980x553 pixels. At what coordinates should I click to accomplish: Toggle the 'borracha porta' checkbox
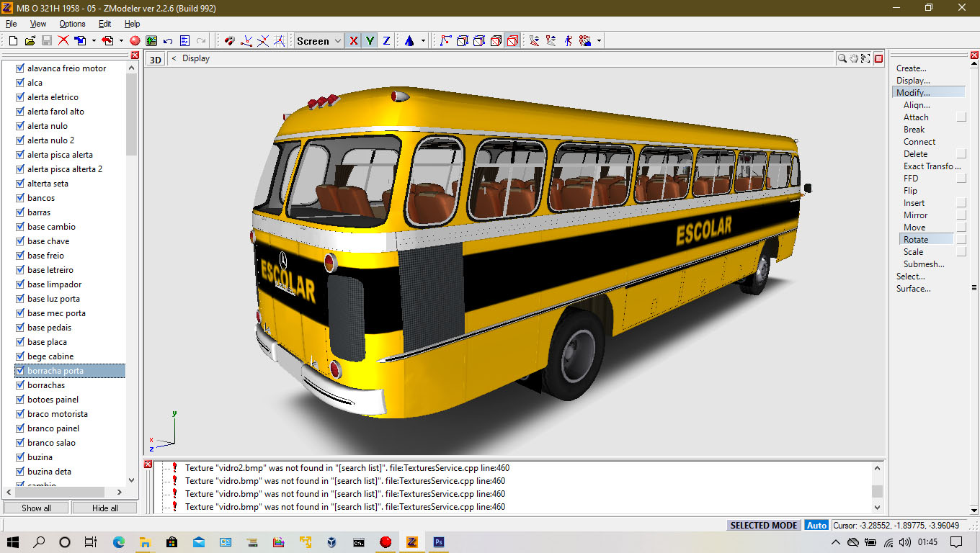click(20, 371)
